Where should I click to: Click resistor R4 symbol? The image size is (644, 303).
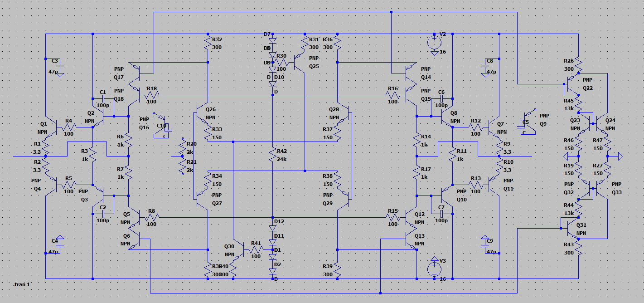click(x=69, y=127)
